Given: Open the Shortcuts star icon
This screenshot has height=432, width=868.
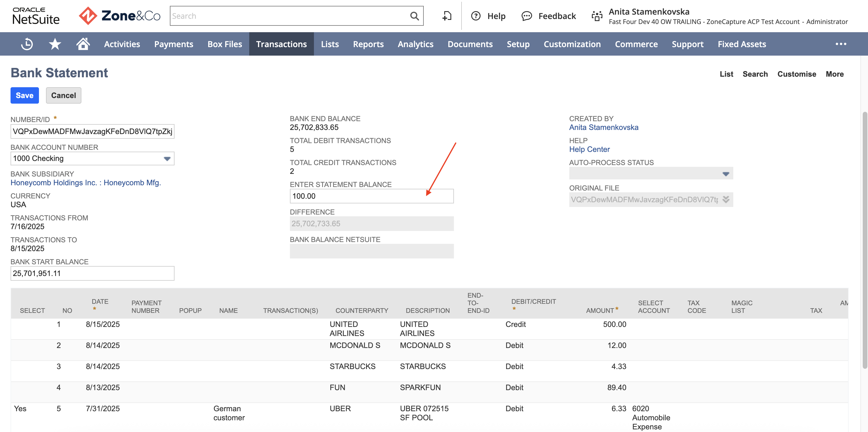Looking at the screenshot, I should (x=55, y=44).
